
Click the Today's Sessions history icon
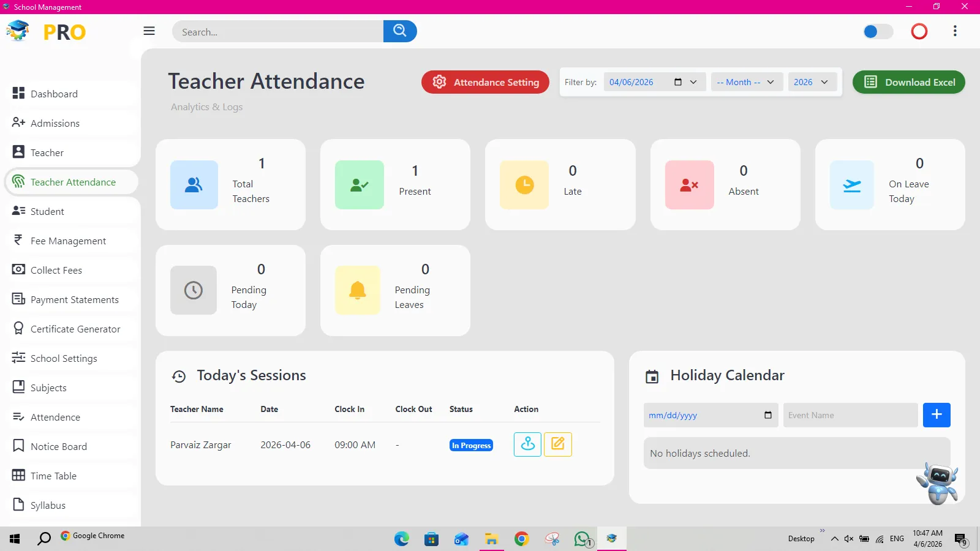point(179,377)
